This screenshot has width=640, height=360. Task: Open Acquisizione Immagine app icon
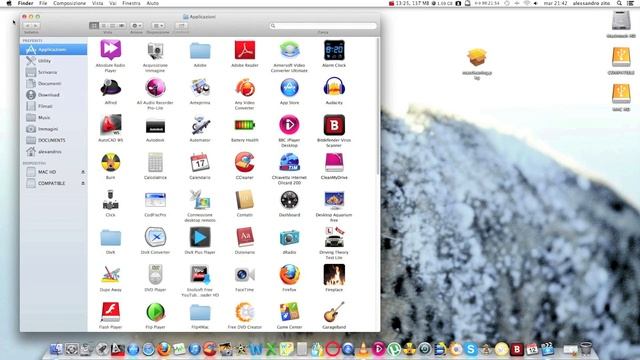click(x=156, y=51)
